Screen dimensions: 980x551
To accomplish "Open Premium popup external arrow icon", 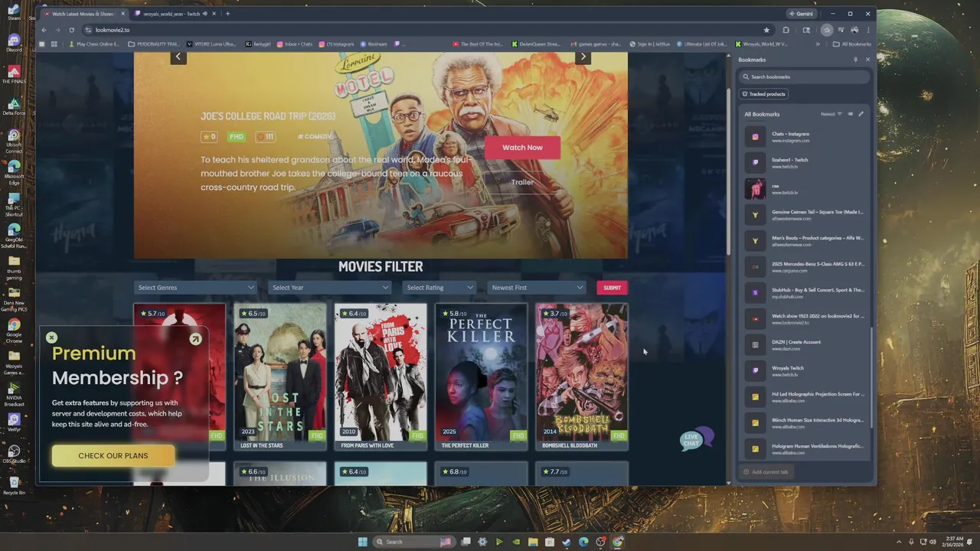I will point(195,338).
